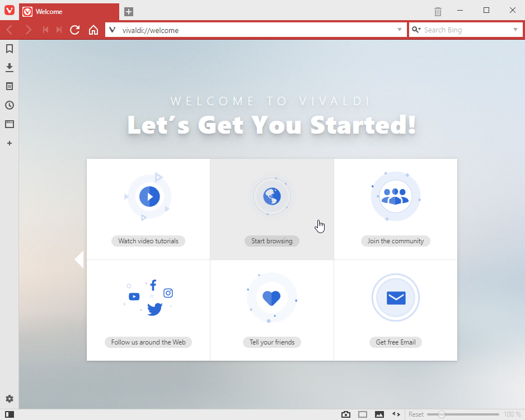The height and width of the screenshot is (420, 525).
Task: Click the email envelope icon
Action: tap(396, 298)
